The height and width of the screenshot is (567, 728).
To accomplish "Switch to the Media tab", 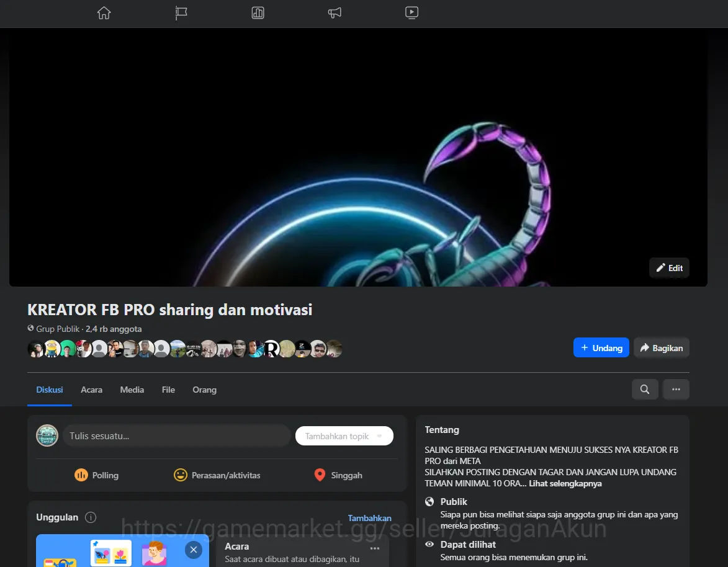I will (x=132, y=390).
